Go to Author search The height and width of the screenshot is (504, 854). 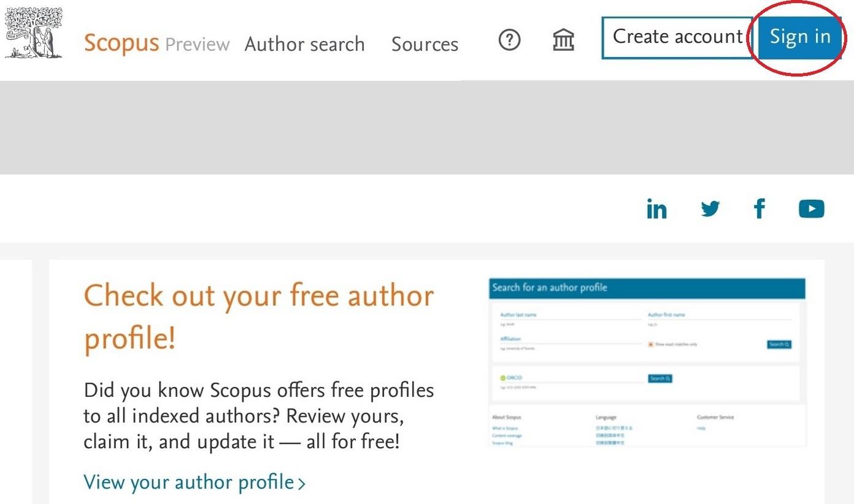tap(304, 44)
